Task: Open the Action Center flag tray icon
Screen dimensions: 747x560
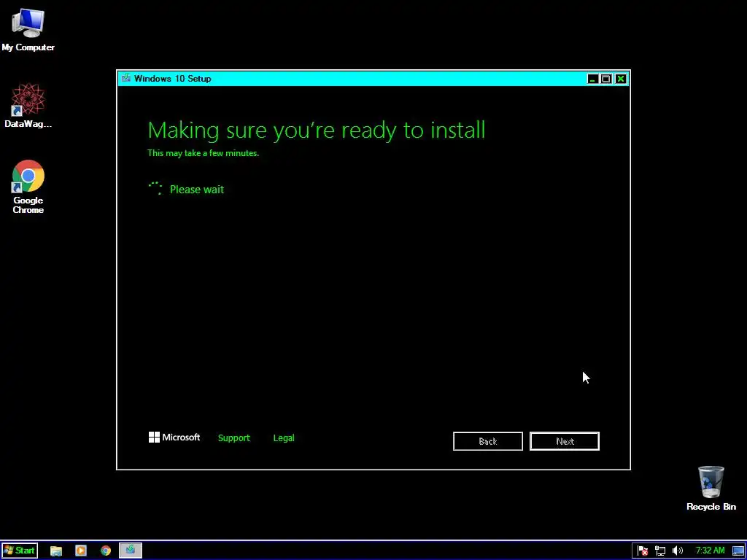Action: (643, 551)
